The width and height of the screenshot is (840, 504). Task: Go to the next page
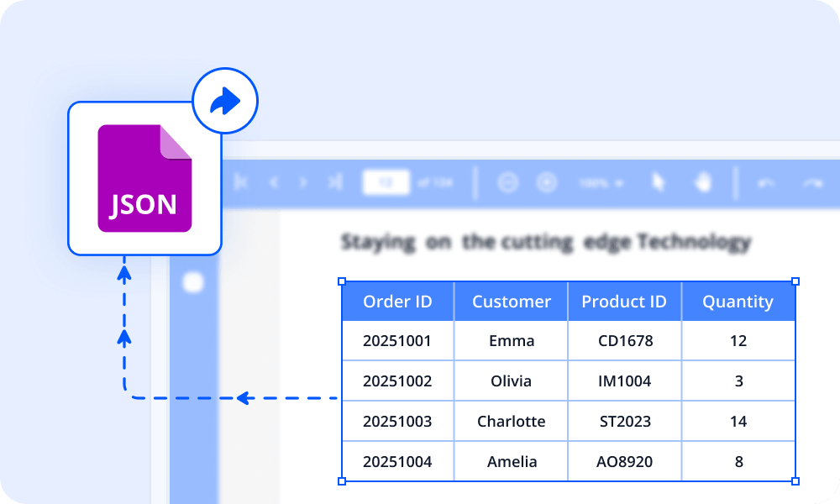303,182
